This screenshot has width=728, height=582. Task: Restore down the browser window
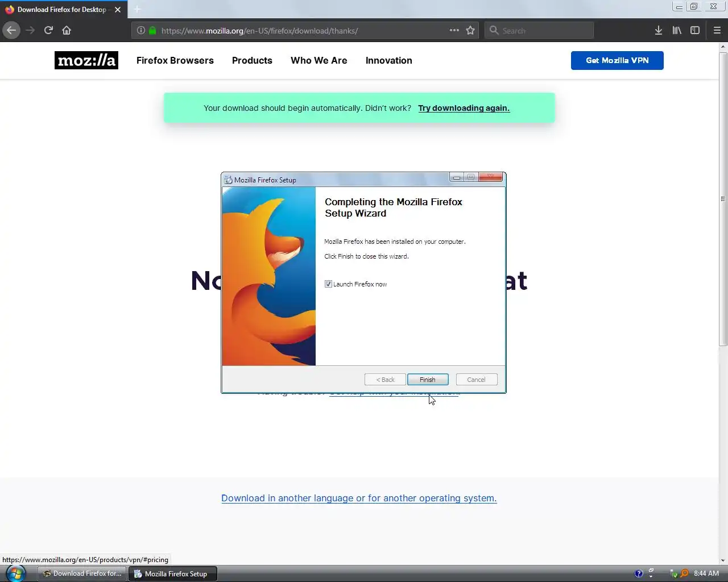[694, 7]
